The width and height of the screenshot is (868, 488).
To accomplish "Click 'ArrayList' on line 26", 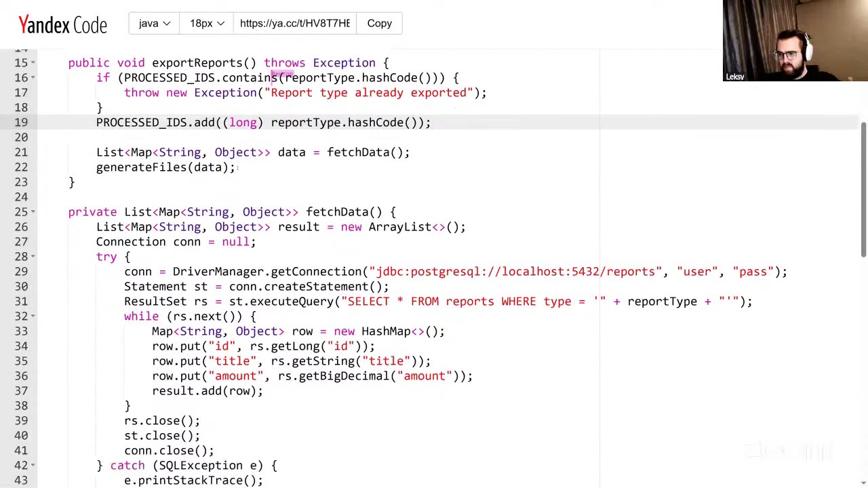I will click(399, 227).
